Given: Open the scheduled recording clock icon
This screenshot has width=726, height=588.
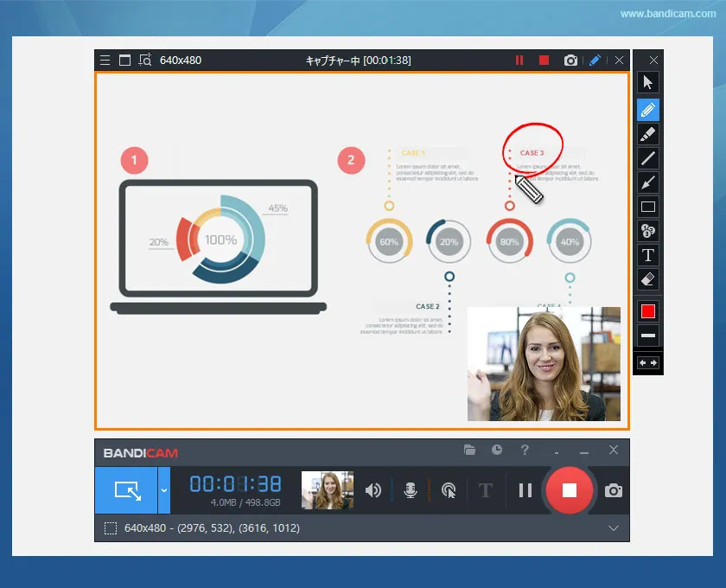Looking at the screenshot, I should [497, 450].
